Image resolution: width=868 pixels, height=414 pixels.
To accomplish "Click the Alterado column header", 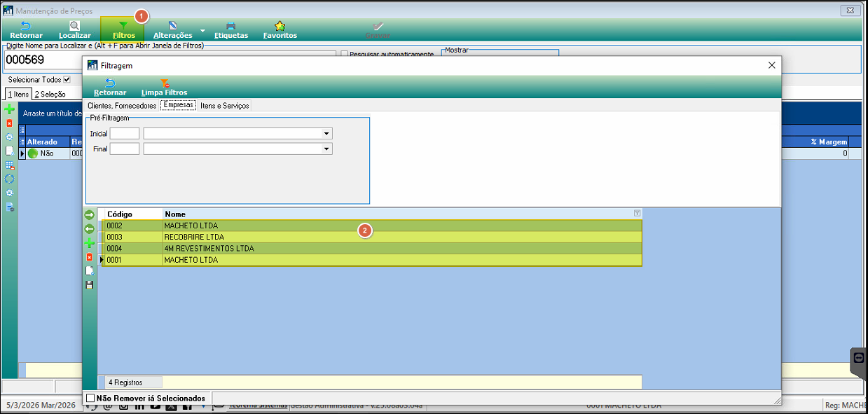I will [x=47, y=142].
